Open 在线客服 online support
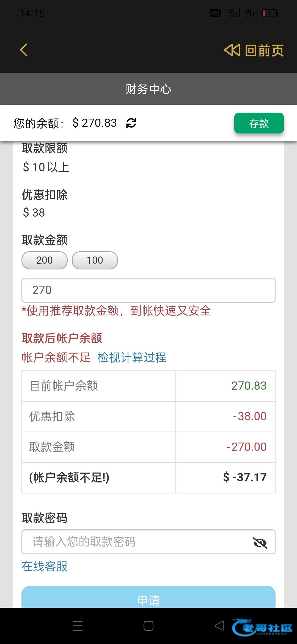297x644 pixels. click(45, 566)
